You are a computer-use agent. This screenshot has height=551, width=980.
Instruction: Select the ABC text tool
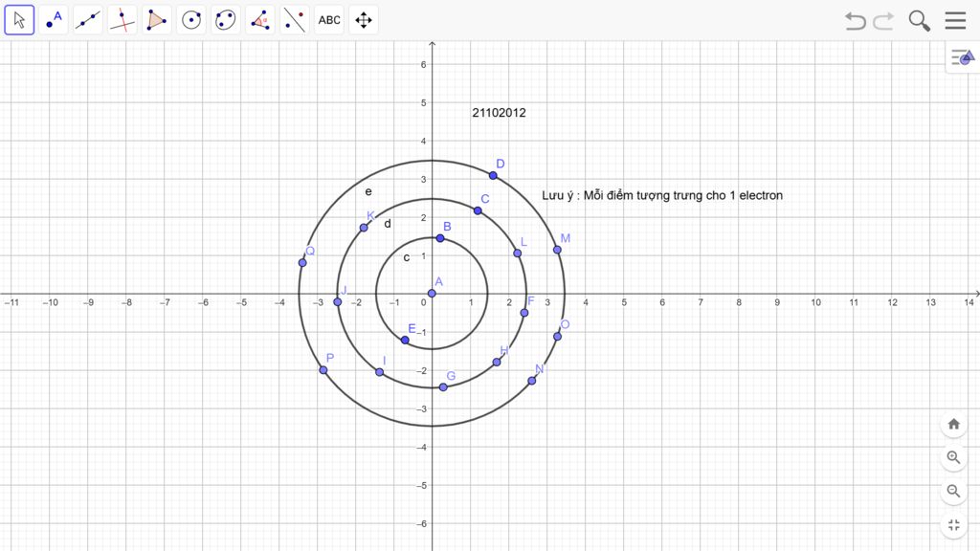click(x=329, y=19)
